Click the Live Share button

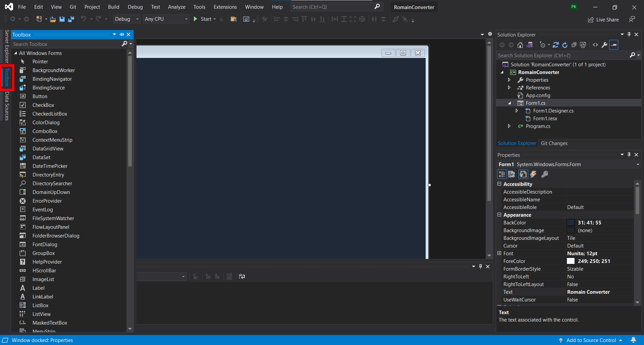click(603, 20)
